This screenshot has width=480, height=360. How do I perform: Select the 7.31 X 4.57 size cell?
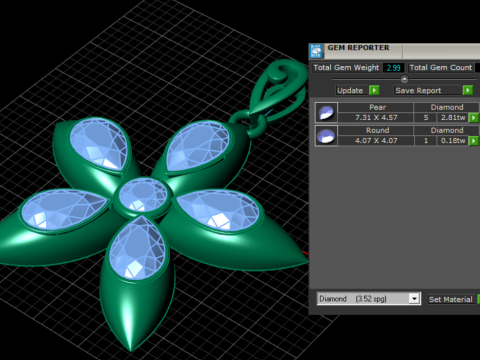tap(376, 118)
